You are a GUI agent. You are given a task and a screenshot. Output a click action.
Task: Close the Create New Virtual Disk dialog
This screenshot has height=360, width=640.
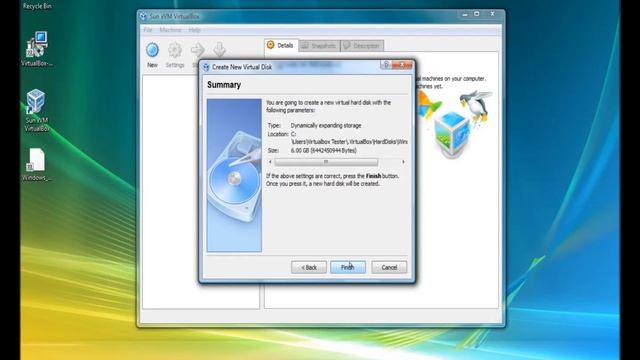pos(402,65)
